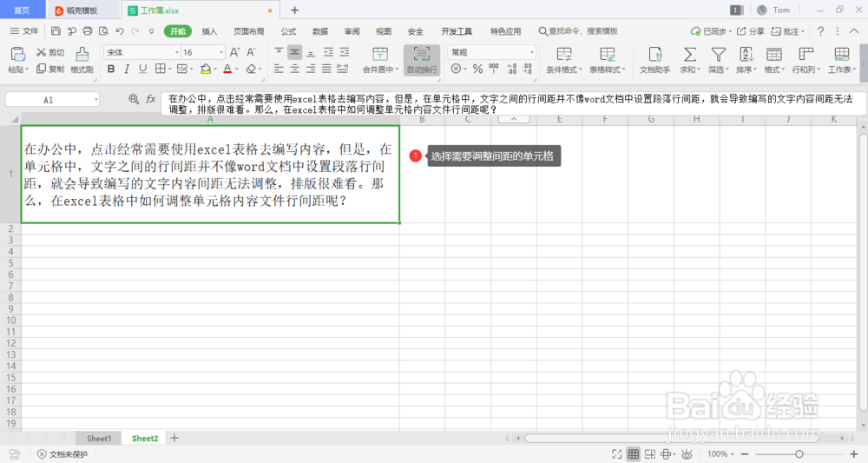868x463 pixels.
Task: Click the Print icon in quick access toolbar
Action: [x=88, y=31]
